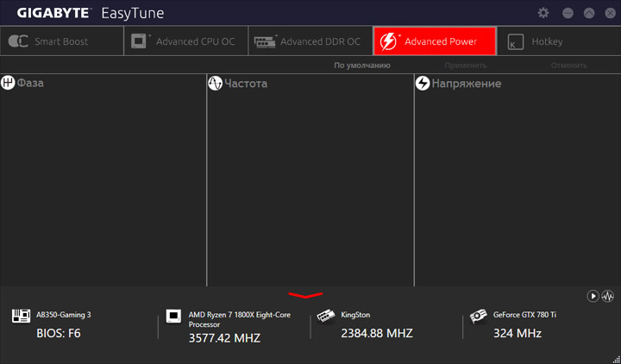Go to the Hotkey tab

pyautogui.click(x=559, y=41)
